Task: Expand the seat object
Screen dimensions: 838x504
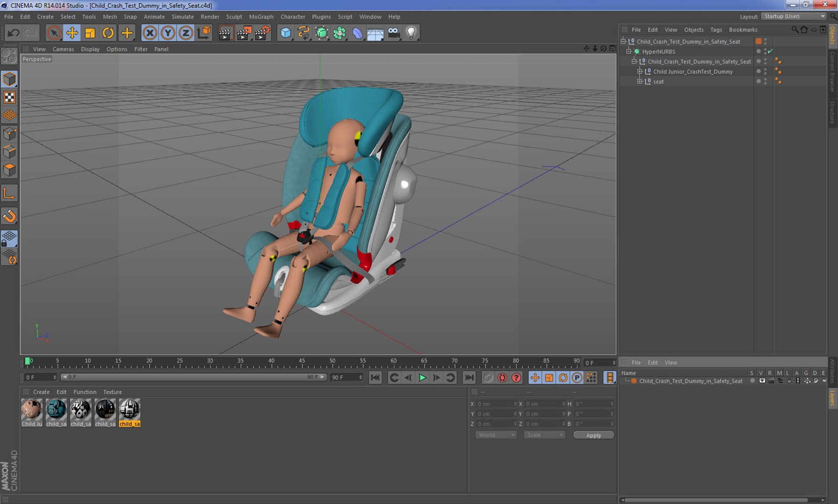Action: 640,81
